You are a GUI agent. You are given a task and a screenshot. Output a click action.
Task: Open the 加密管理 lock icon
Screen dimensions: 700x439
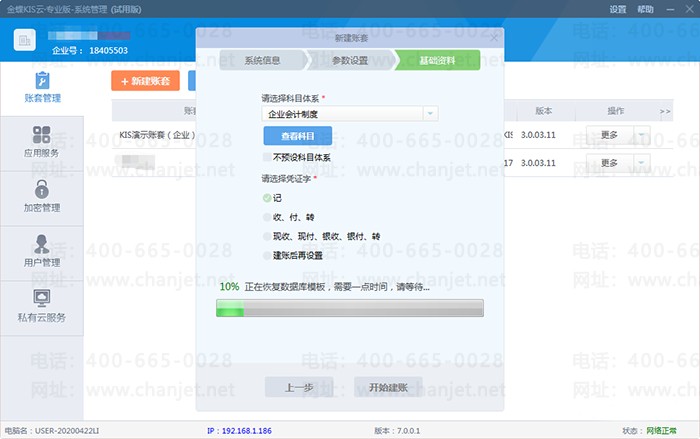point(41,189)
